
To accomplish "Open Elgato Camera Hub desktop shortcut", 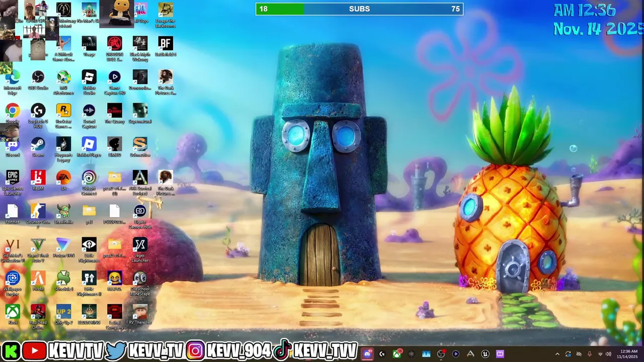I will click(140, 217).
